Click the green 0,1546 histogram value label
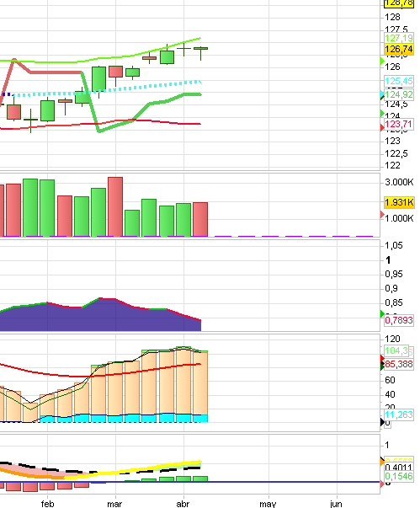This screenshot has height=508, width=420. pyautogui.click(x=399, y=476)
